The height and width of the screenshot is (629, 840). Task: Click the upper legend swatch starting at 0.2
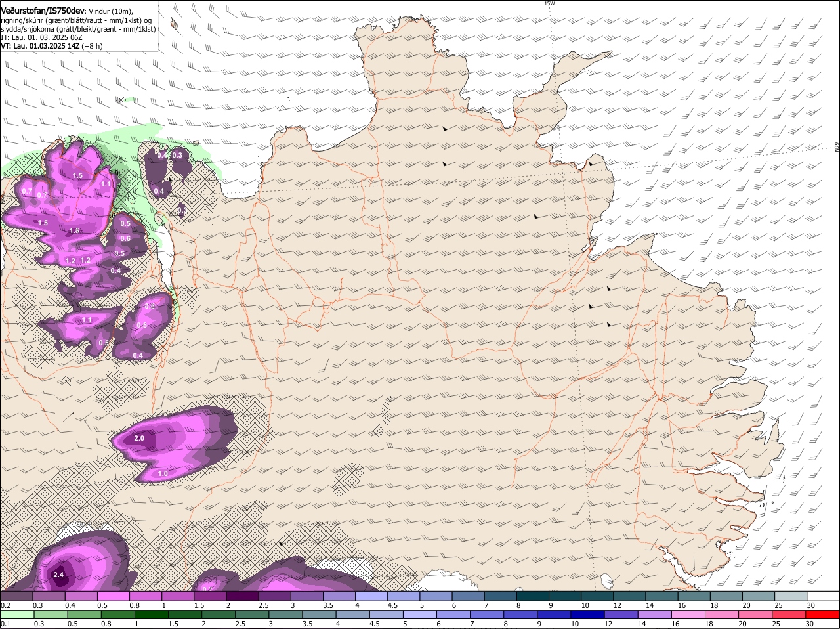[x=17, y=596]
